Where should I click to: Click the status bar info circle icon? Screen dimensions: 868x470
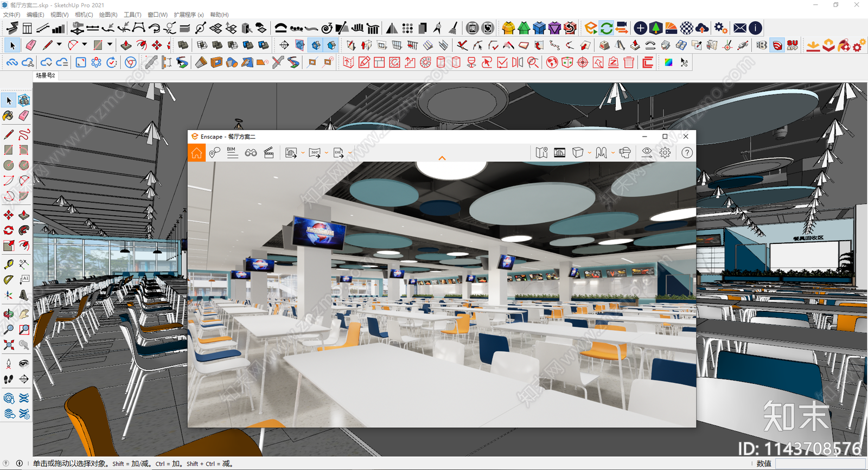click(x=20, y=463)
